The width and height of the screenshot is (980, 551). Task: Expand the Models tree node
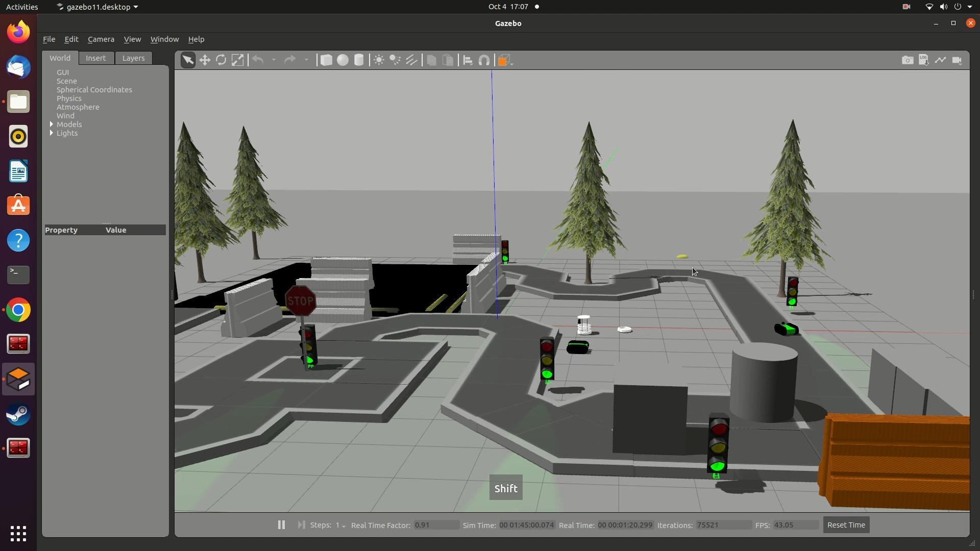click(52, 124)
